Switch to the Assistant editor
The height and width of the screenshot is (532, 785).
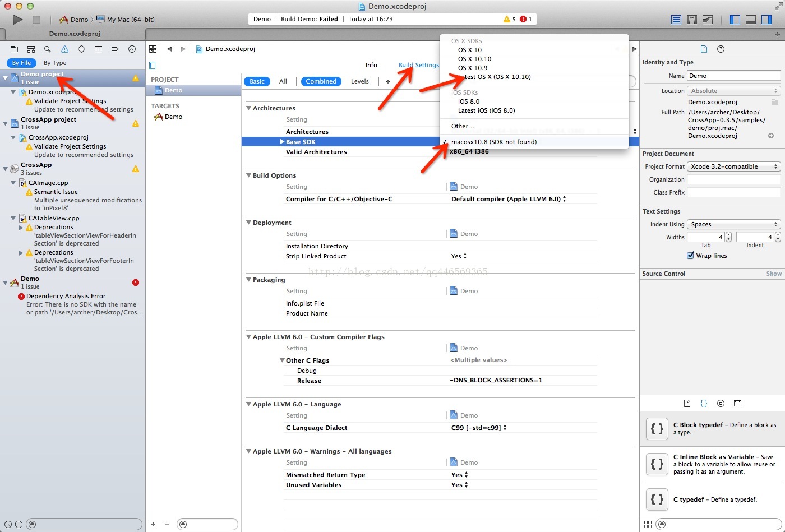692,20
